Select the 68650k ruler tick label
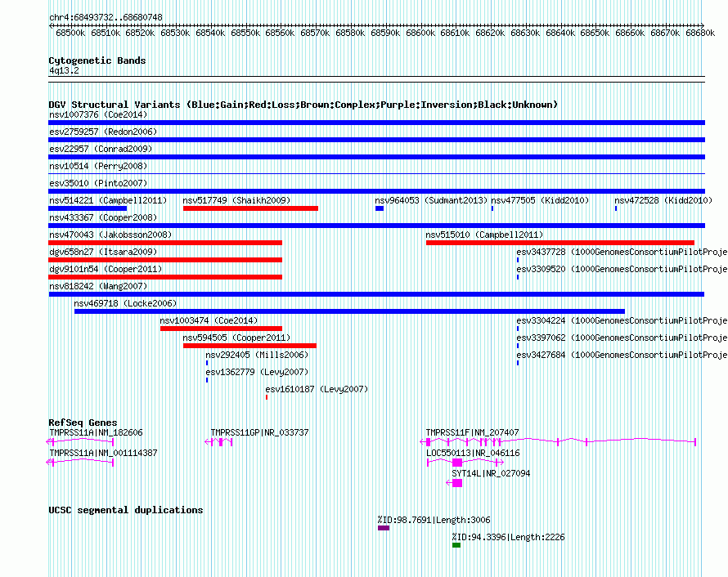Screen dimensions: 728x577 click(x=595, y=33)
